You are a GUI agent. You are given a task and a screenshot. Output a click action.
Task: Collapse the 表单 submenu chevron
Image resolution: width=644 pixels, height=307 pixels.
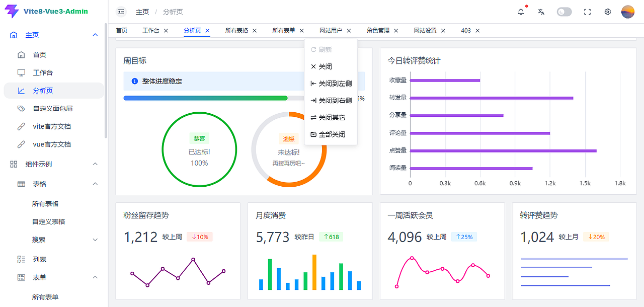click(95, 277)
